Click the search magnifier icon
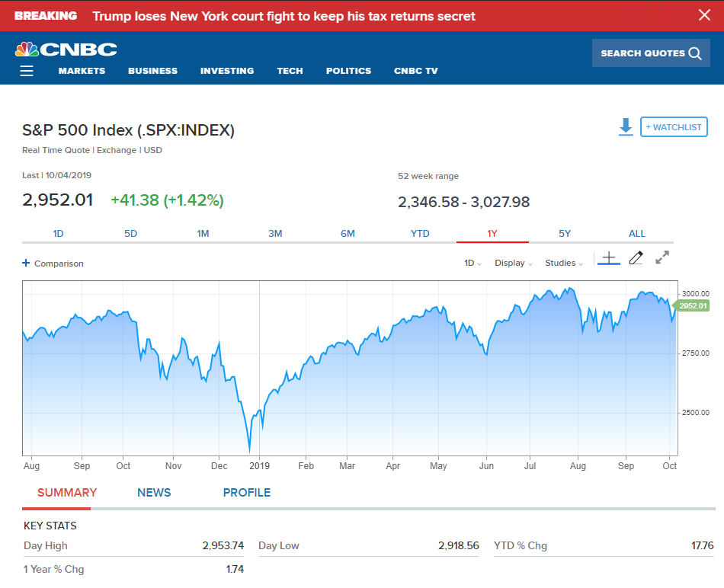The width and height of the screenshot is (724, 588). tap(695, 53)
